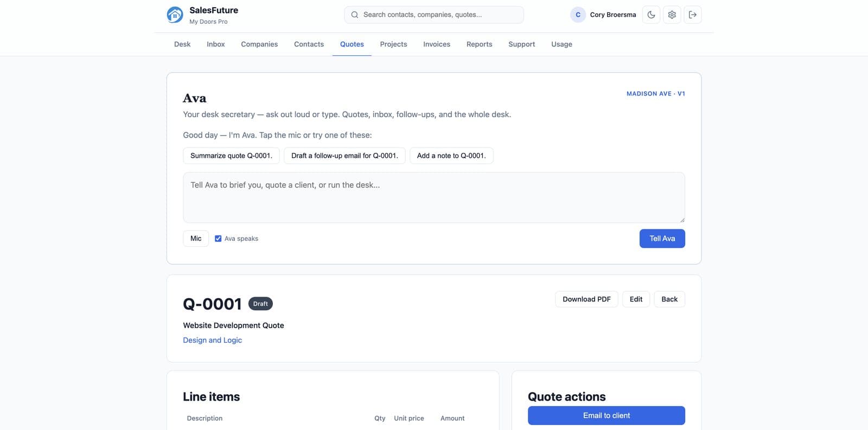
Task: Switch to the Companies tab
Action: pyautogui.click(x=259, y=44)
